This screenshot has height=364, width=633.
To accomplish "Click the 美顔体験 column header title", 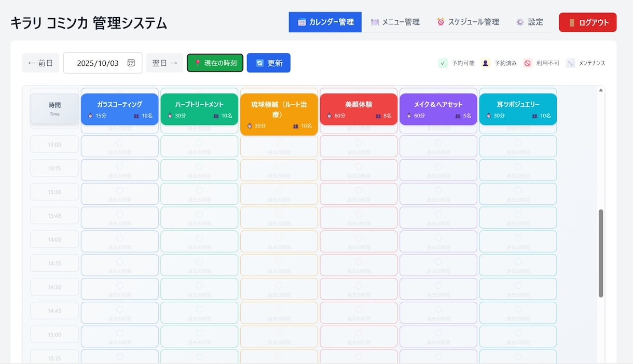I will coord(359,104).
